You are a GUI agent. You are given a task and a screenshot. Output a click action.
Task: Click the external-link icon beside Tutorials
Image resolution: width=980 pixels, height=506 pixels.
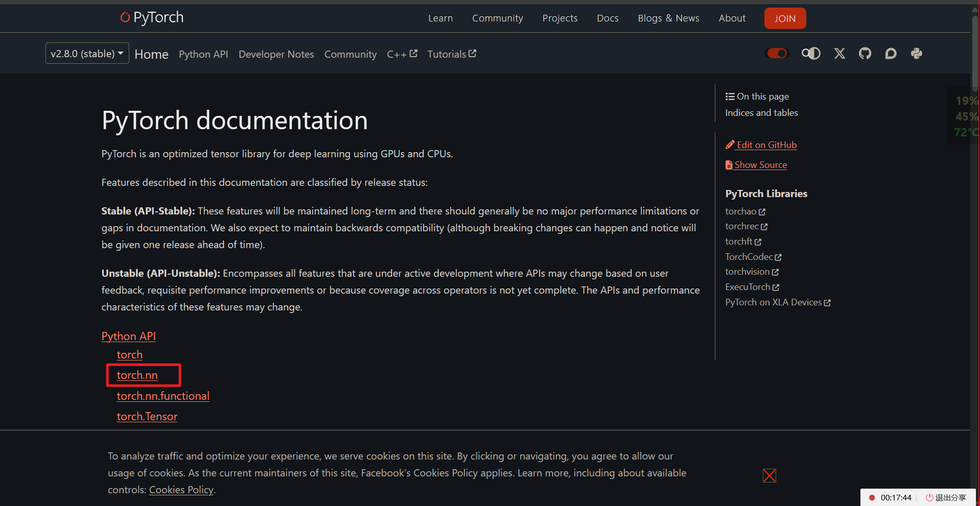(x=472, y=53)
